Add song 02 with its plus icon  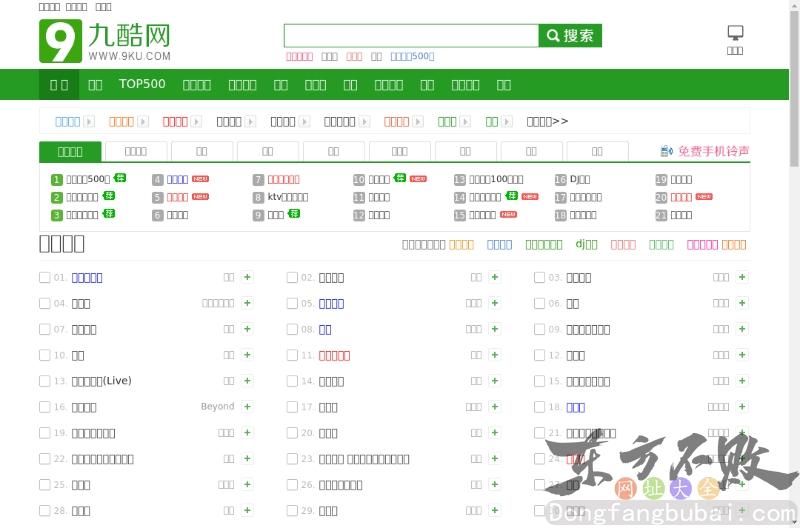point(494,277)
